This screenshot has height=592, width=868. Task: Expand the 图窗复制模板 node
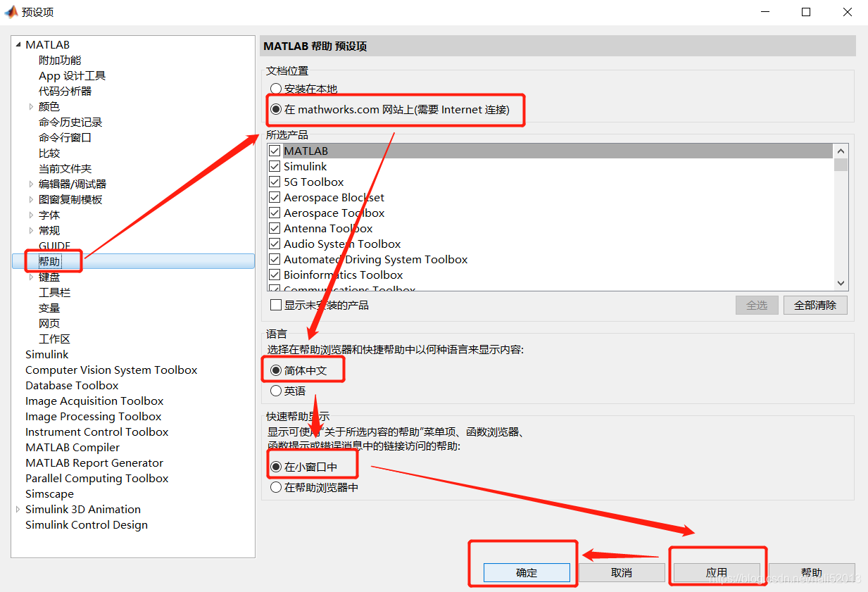(31, 200)
